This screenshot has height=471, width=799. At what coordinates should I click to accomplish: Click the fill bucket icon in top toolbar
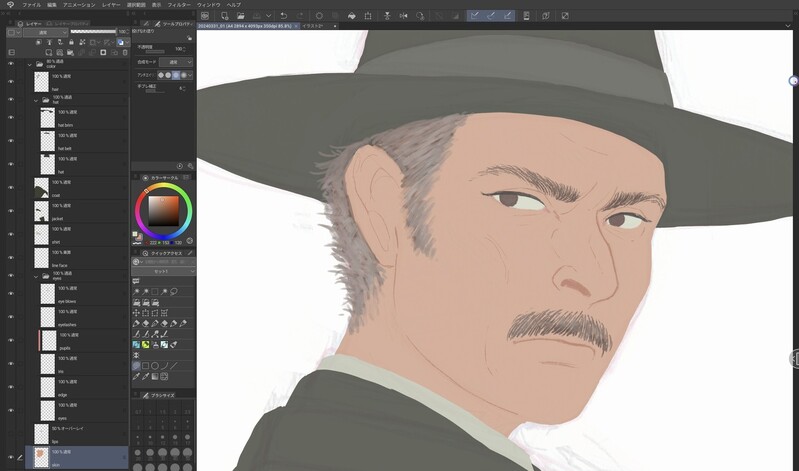coord(351,16)
